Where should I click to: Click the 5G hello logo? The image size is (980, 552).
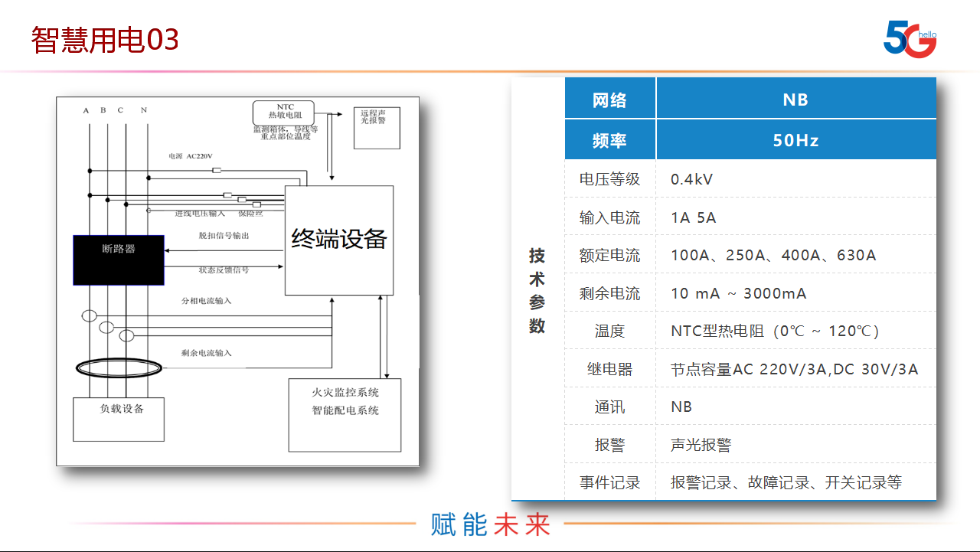click(x=909, y=38)
